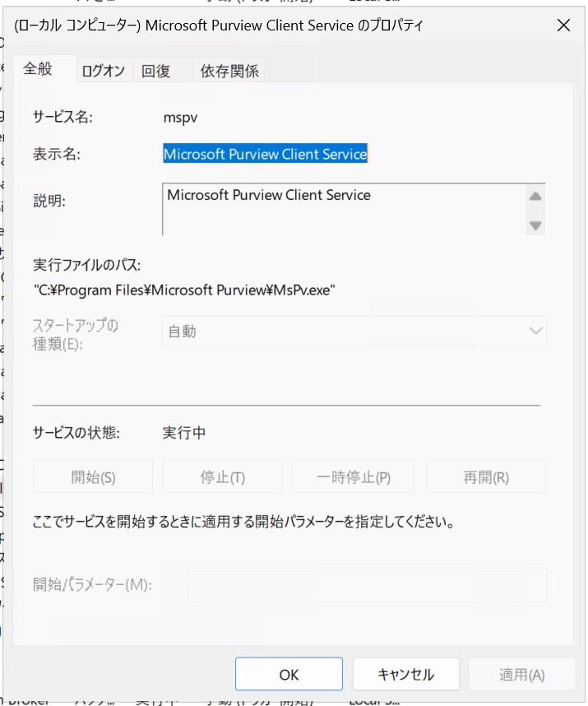This screenshot has width=588, height=706.
Task: Click the service status value 実行中
Action: (184, 433)
